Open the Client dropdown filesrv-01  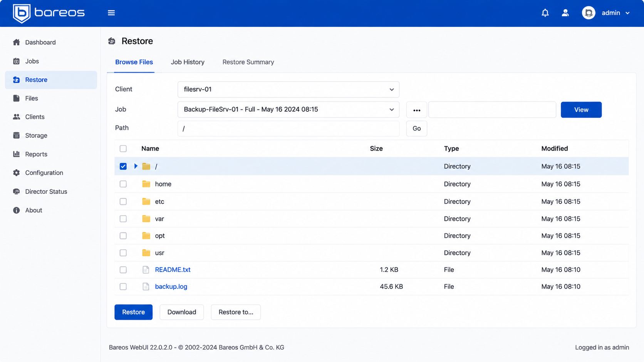click(288, 89)
